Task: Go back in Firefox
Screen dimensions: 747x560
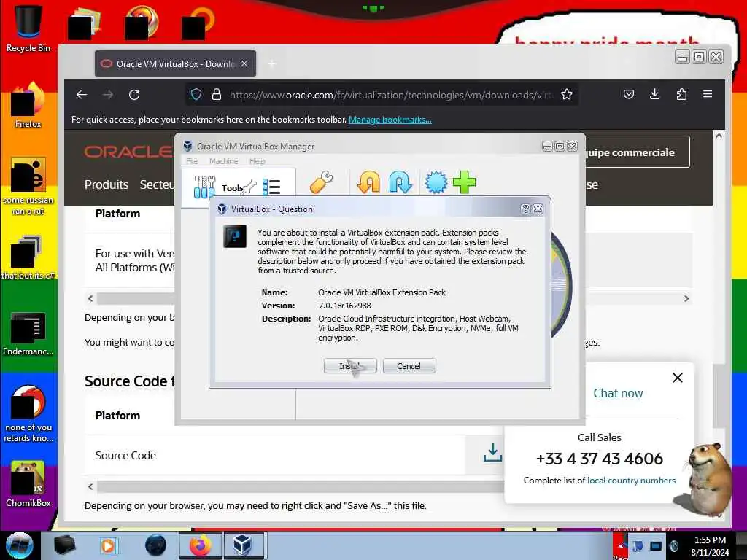Action: (x=82, y=95)
